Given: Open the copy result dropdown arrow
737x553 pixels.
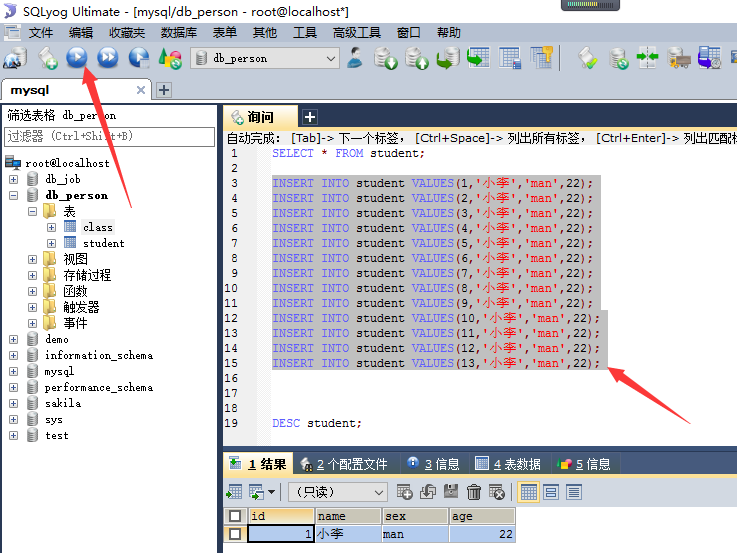Looking at the screenshot, I should point(271,492).
